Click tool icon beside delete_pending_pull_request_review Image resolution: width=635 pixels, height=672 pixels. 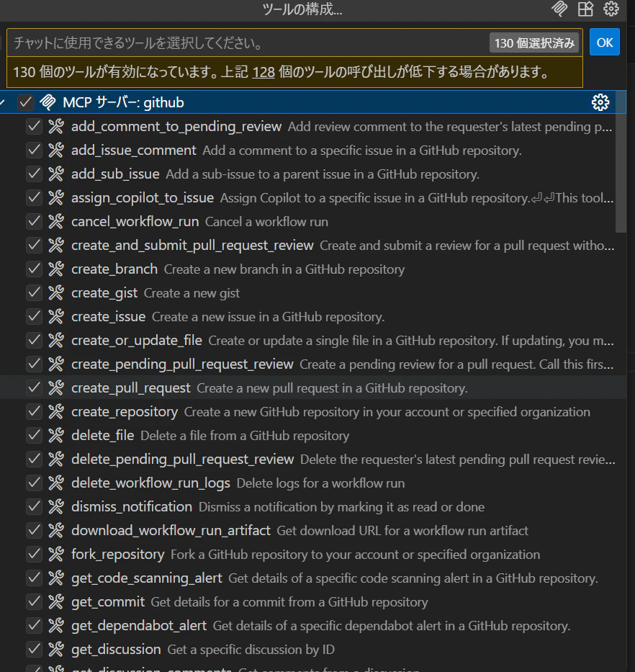tap(56, 460)
